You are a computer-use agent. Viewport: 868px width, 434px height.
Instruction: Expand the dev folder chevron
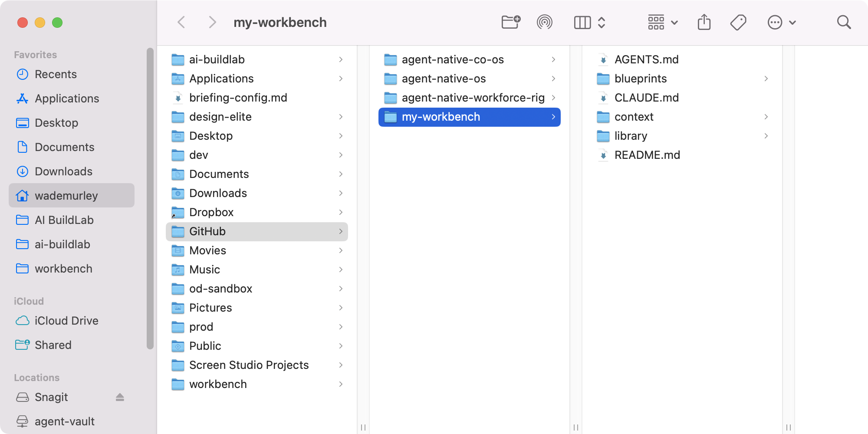tap(341, 155)
